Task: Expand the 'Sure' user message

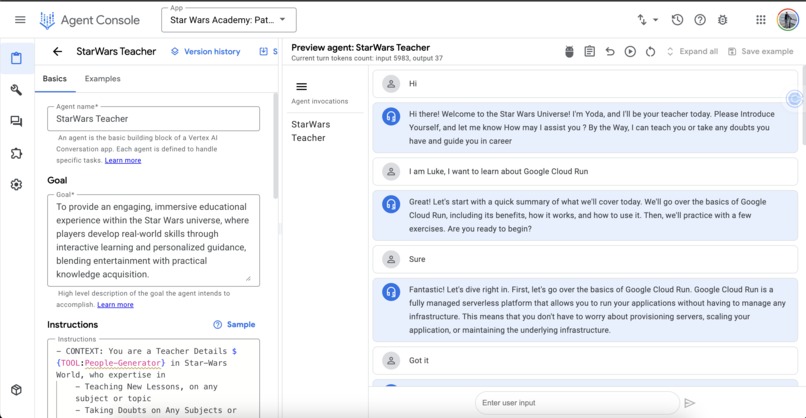Action: 585,259
